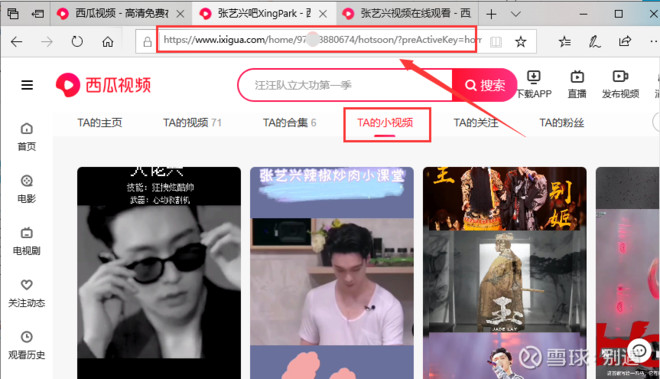Viewport: 660px width, 379px height.
Task: Play 张艺兴辣椒炒肉小课堂 video thumbnail
Action: pos(332,273)
